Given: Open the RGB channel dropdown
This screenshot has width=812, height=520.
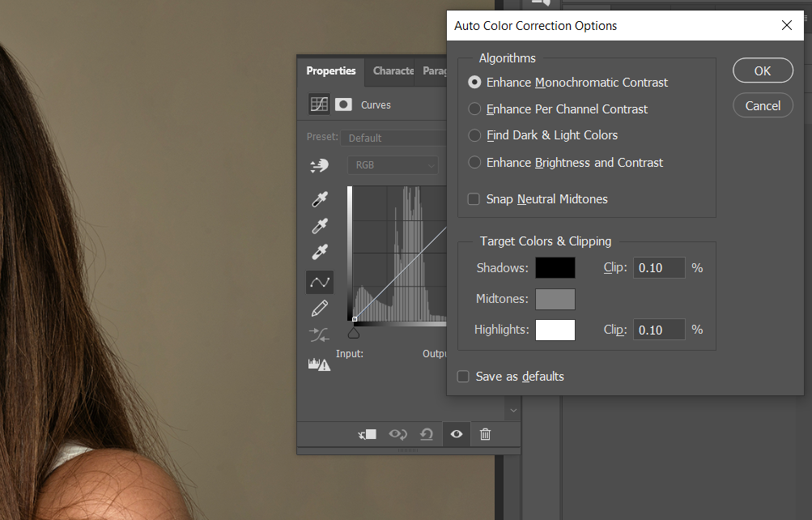Looking at the screenshot, I should pos(393,164).
